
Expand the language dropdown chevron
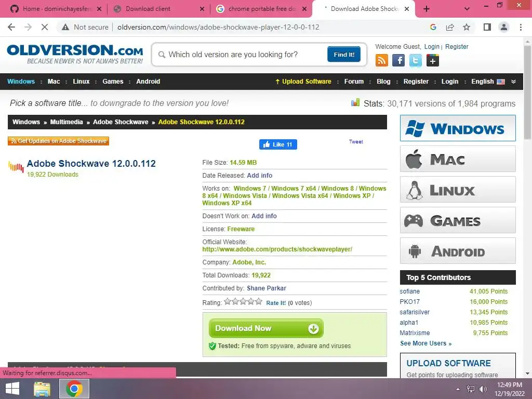click(x=513, y=82)
